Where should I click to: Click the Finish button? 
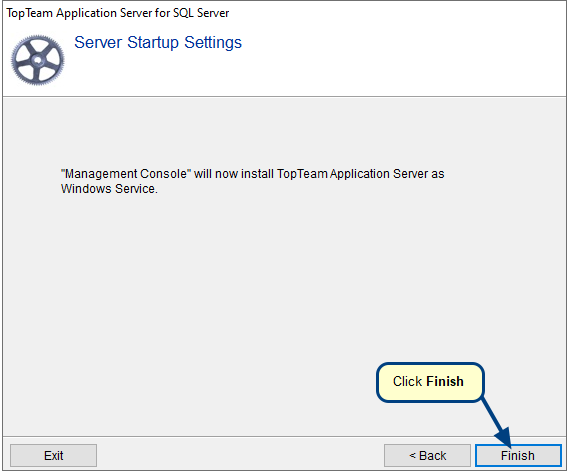(x=518, y=455)
